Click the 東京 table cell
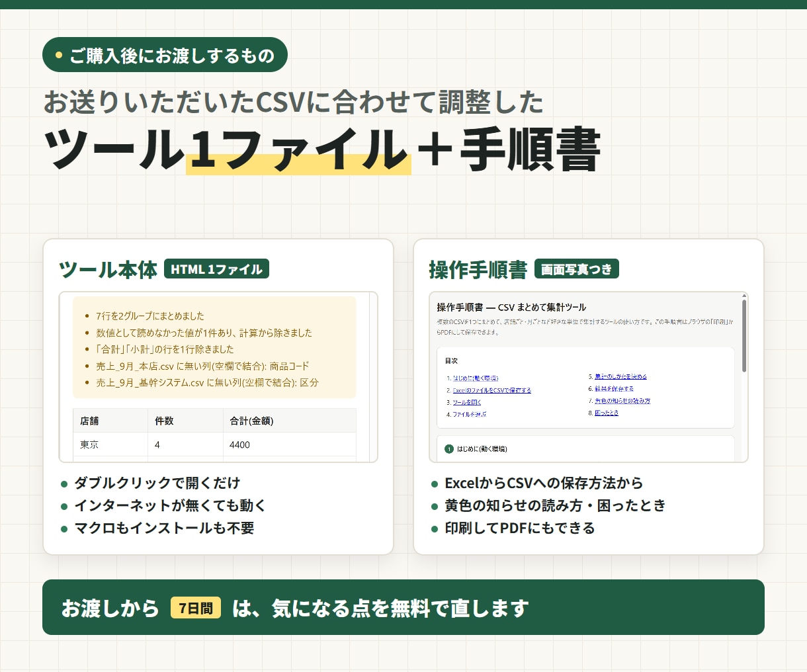Image resolution: width=807 pixels, height=672 pixels. [x=110, y=444]
